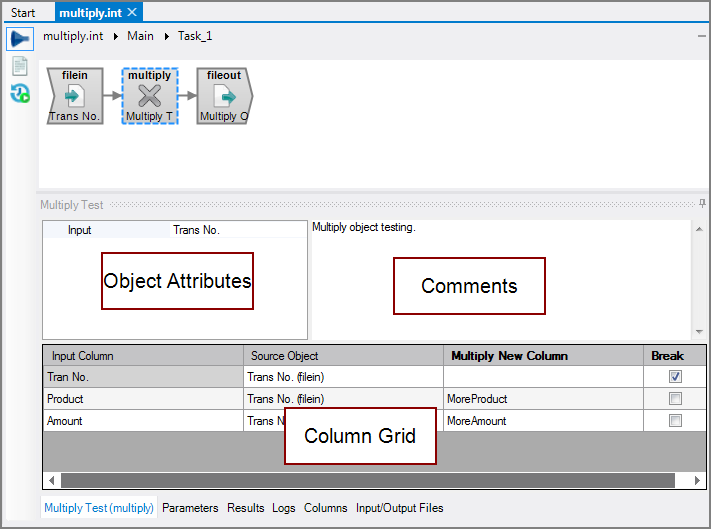The image size is (711, 529).
Task: Expand breadcrumb arrow after multiply.int
Action: coord(115,36)
